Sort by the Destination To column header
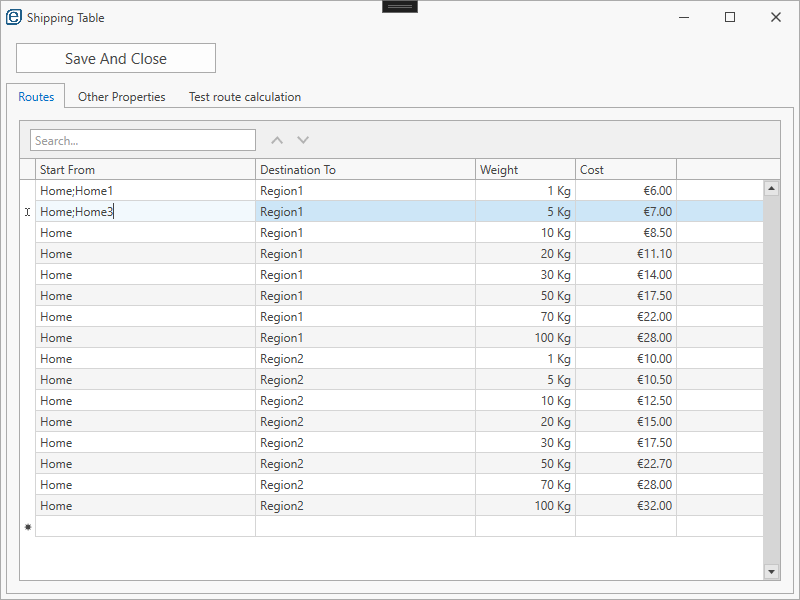 365,170
